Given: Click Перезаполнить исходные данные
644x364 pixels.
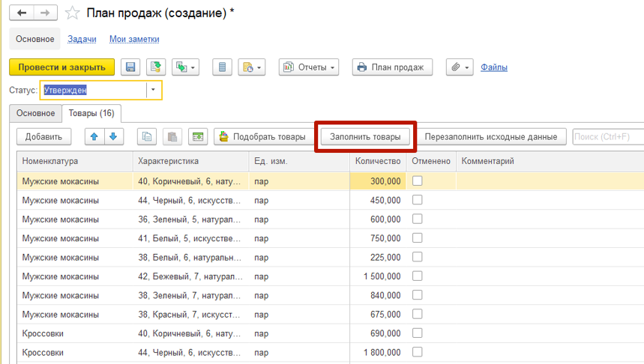Looking at the screenshot, I should pos(491,136).
